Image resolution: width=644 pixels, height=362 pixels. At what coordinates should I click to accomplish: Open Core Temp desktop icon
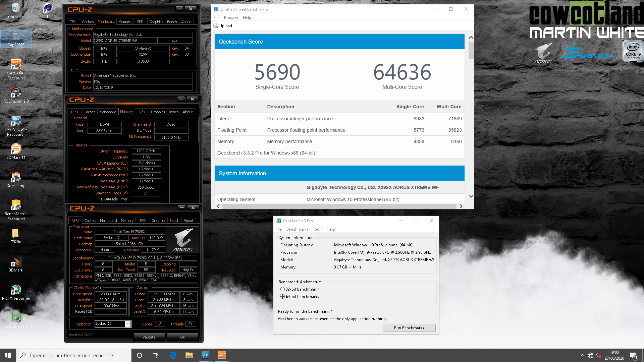point(16,179)
